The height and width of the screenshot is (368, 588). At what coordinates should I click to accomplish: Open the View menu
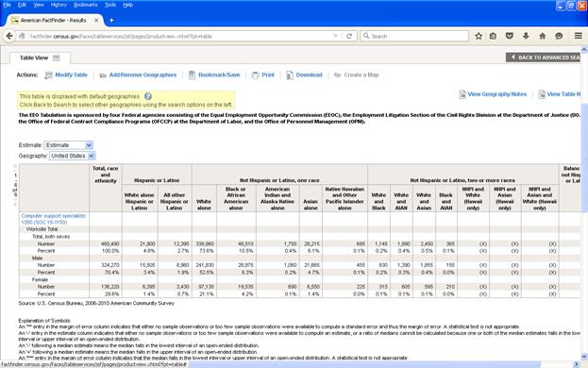tap(39, 5)
